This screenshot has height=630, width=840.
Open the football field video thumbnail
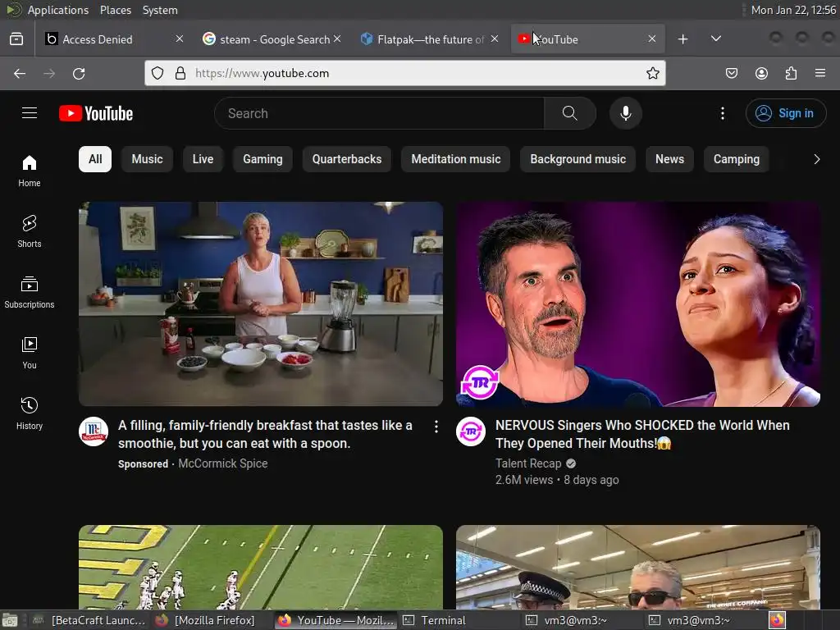click(260, 567)
